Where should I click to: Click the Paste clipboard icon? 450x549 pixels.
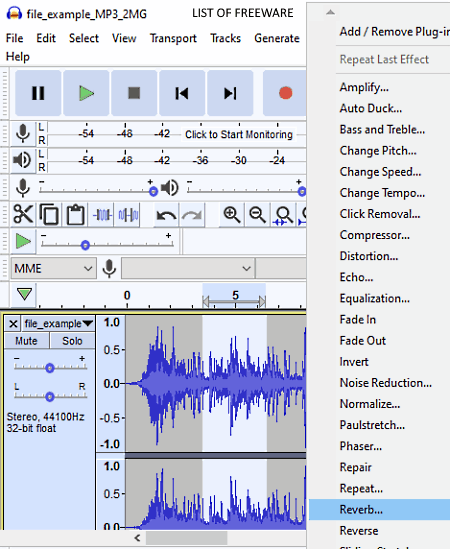(x=75, y=214)
